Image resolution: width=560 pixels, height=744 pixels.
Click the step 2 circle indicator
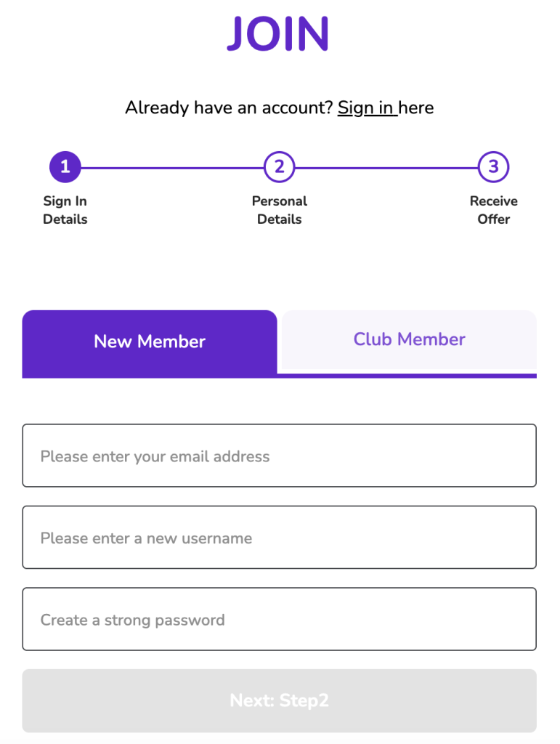pyautogui.click(x=279, y=167)
